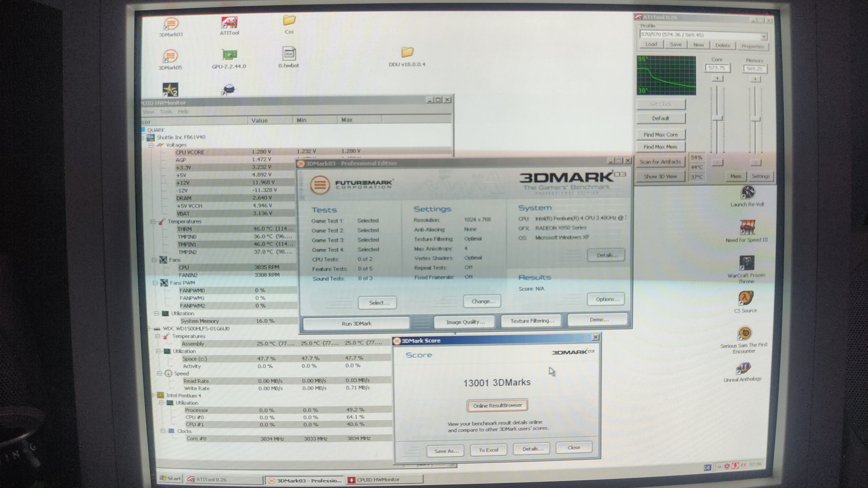The height and width of the screenshot is (488, 868).
Task: Click the Min column header in HWMonitor
Action: pos(315,120)
